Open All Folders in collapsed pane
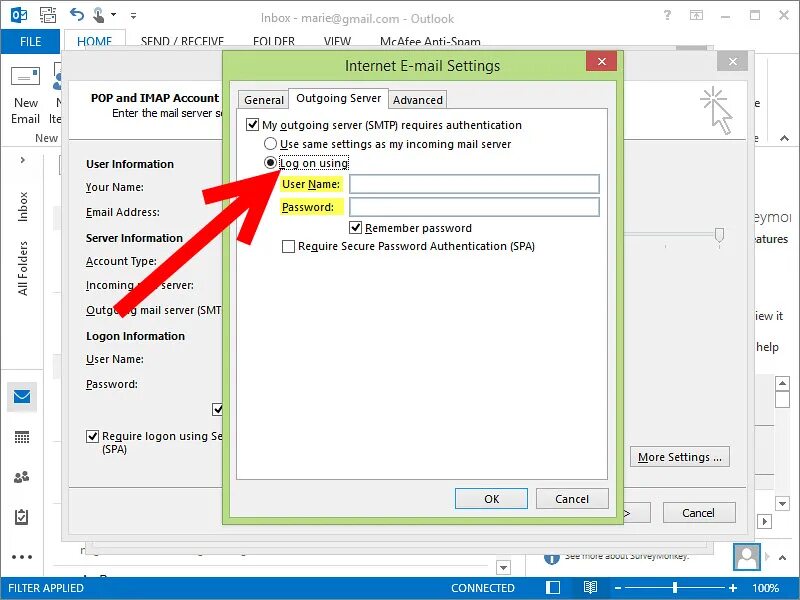The height and width of the screenshot is (600, 800). [22, 268]
